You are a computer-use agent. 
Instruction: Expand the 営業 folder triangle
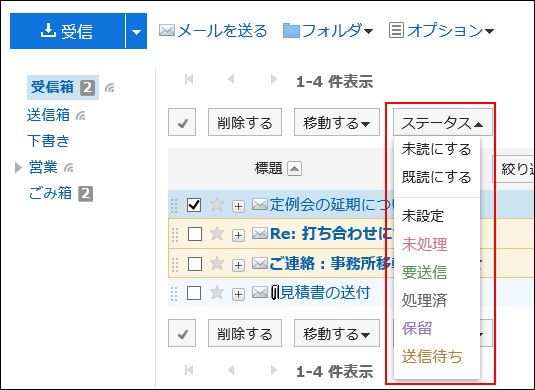(x=18, y=168)
